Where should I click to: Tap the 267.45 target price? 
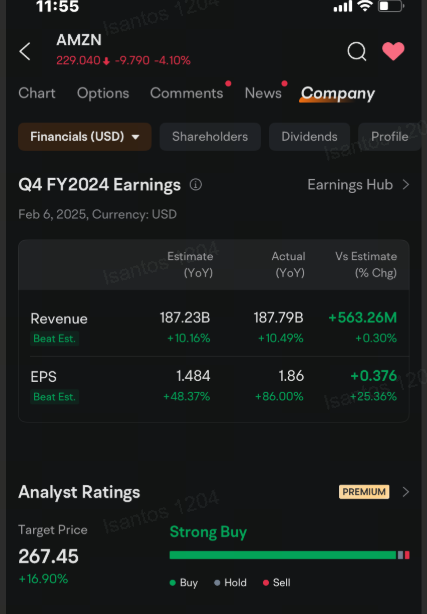click(x=49, y=556)
